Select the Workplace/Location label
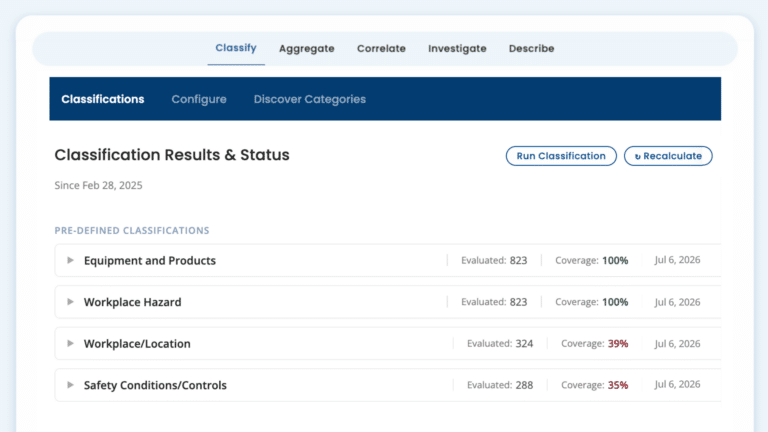The width and height of the screenshot is (768, 432). (x=137, y=344)
